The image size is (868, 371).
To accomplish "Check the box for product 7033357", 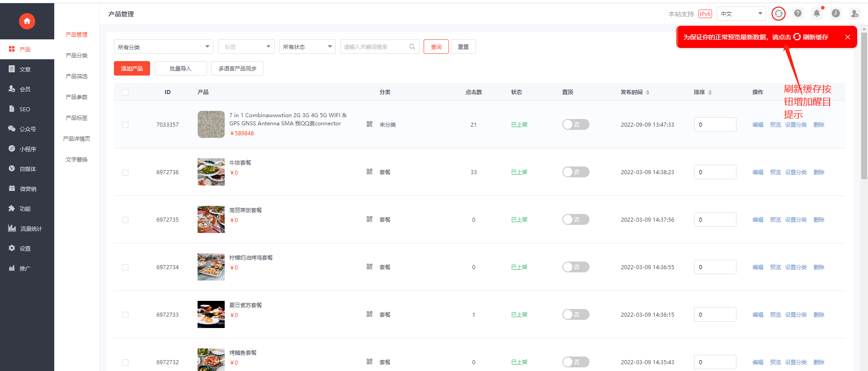I will 125,125.
